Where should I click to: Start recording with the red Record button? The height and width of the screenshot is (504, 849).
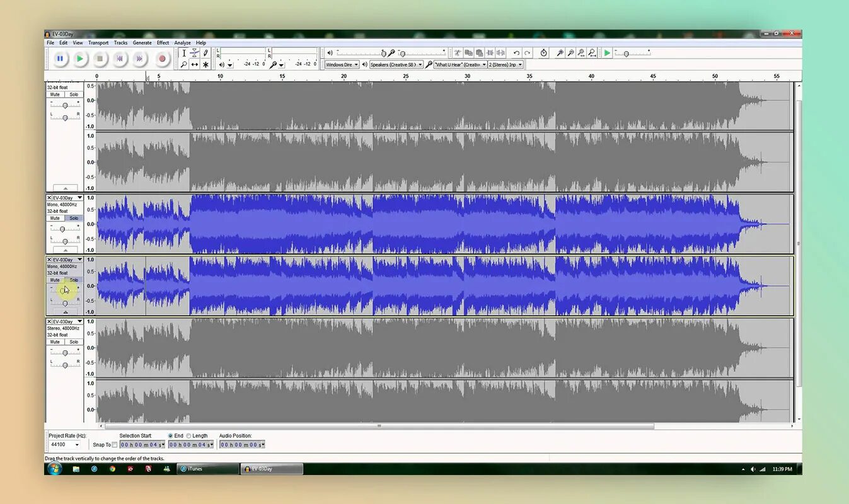162,59
